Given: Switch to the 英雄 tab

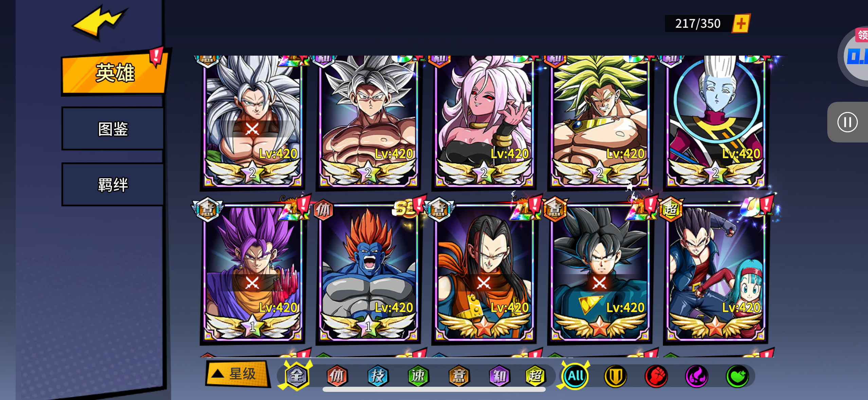Looking at the screenshot, I should (115, 73).
